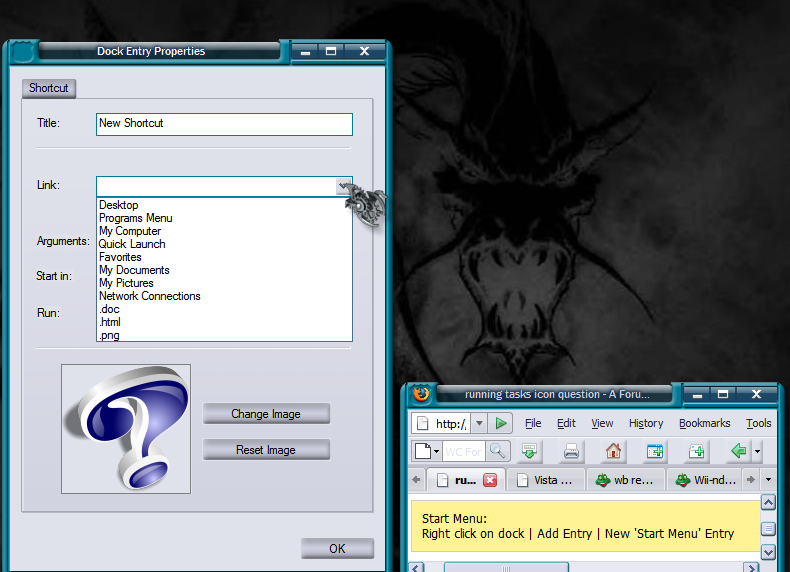The height and width of the screenshot is (572, 790).
Task: Open the search engine selector dropdown
Action: click(x=436, y=451)
